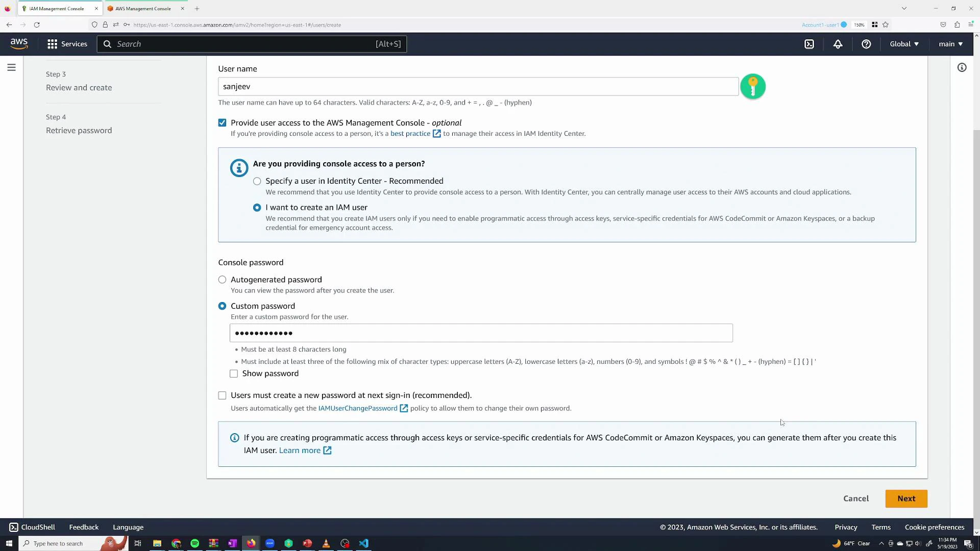
Task: Click the AWS logo to go home
Action: [x=18, y=44]
